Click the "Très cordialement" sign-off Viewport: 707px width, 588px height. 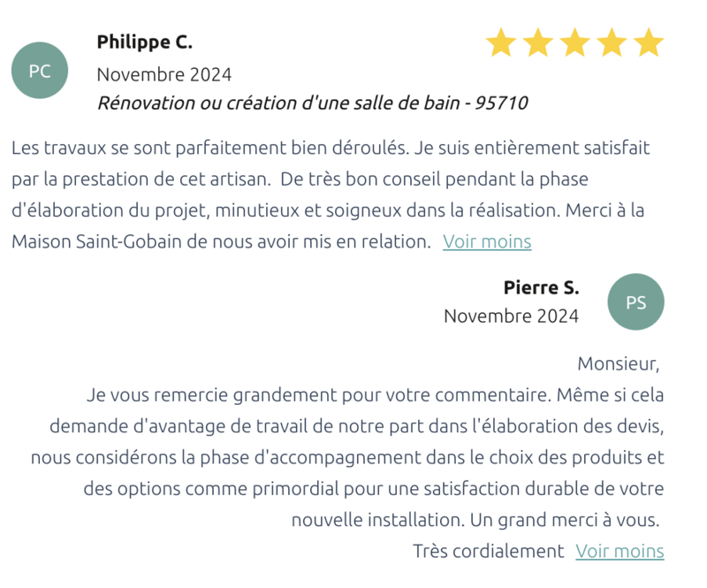pos(488,551)
